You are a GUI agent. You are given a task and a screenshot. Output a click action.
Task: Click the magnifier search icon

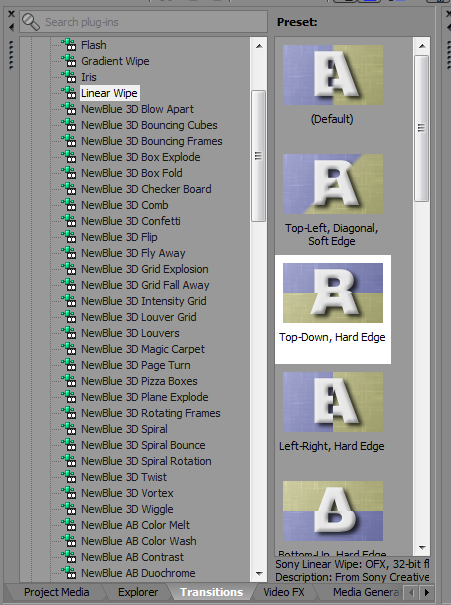31,22
